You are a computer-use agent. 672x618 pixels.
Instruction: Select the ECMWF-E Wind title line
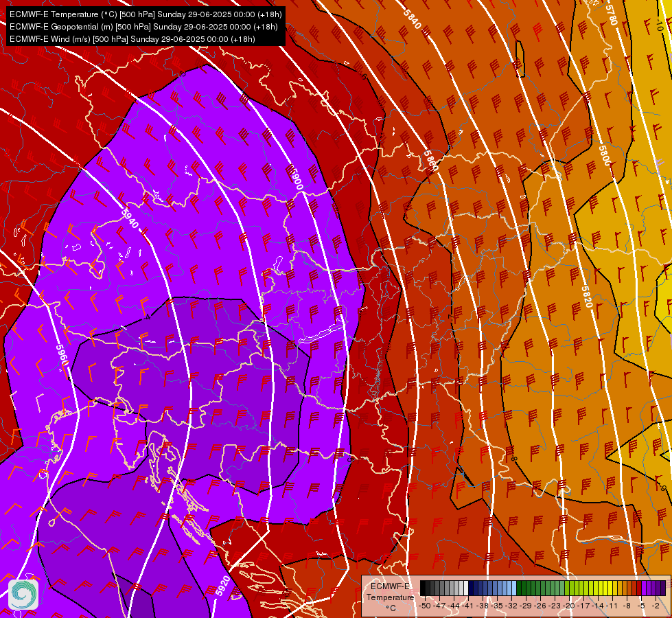[x=132, y=39]
